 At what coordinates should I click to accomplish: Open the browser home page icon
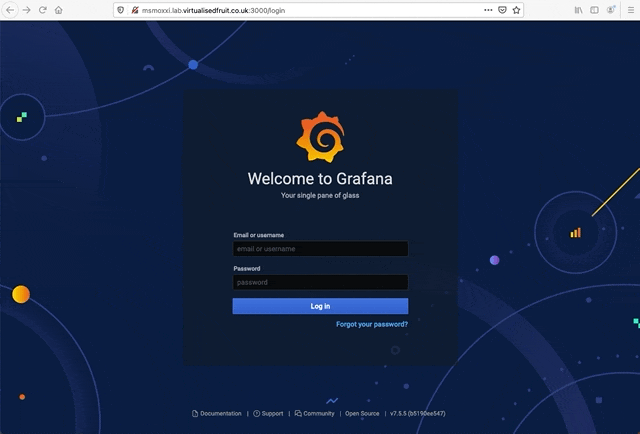59,10
